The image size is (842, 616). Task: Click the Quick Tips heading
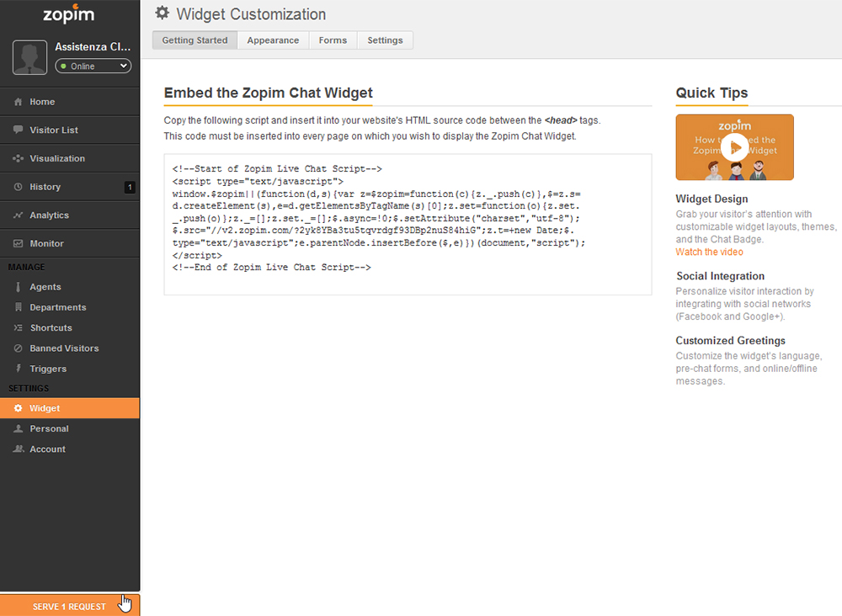[711, 93]
